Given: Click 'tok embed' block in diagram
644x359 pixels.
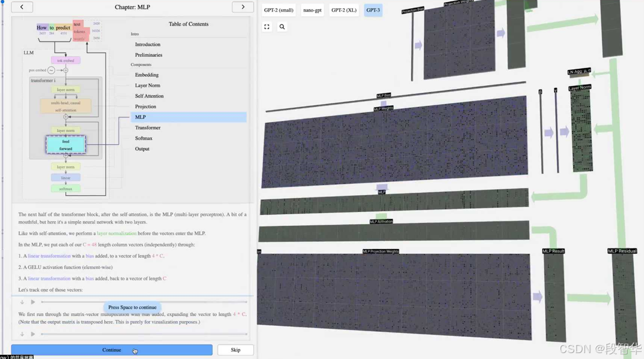Looking at the screenshot, I should click(x=66, y=60).
